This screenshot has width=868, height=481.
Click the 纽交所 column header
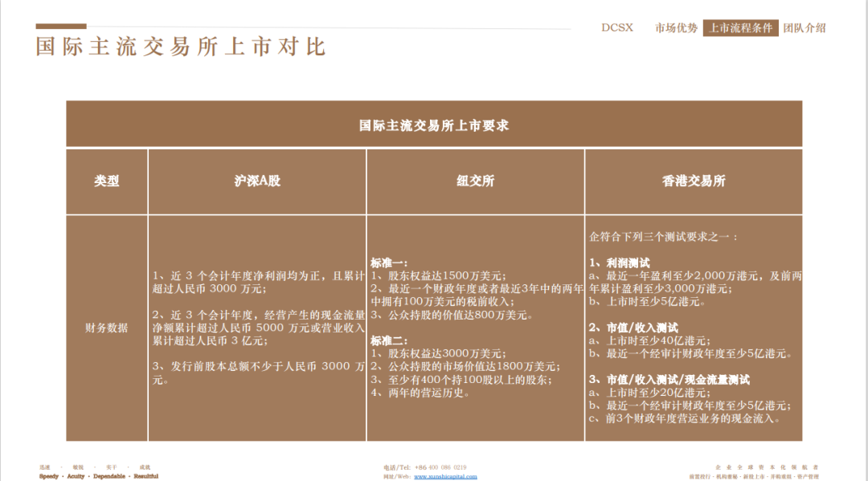(x=475, y=181)
